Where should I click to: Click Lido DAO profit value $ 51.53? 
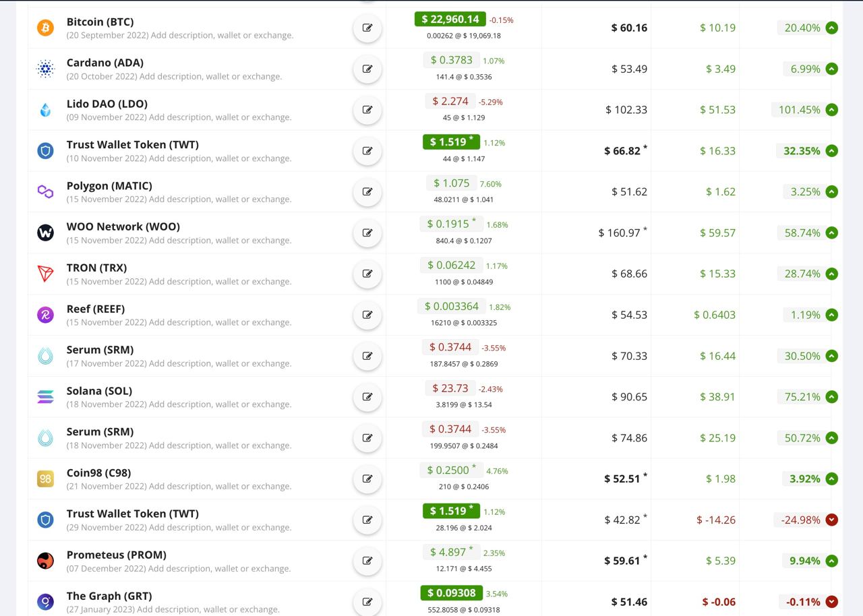tap(717, 110)
